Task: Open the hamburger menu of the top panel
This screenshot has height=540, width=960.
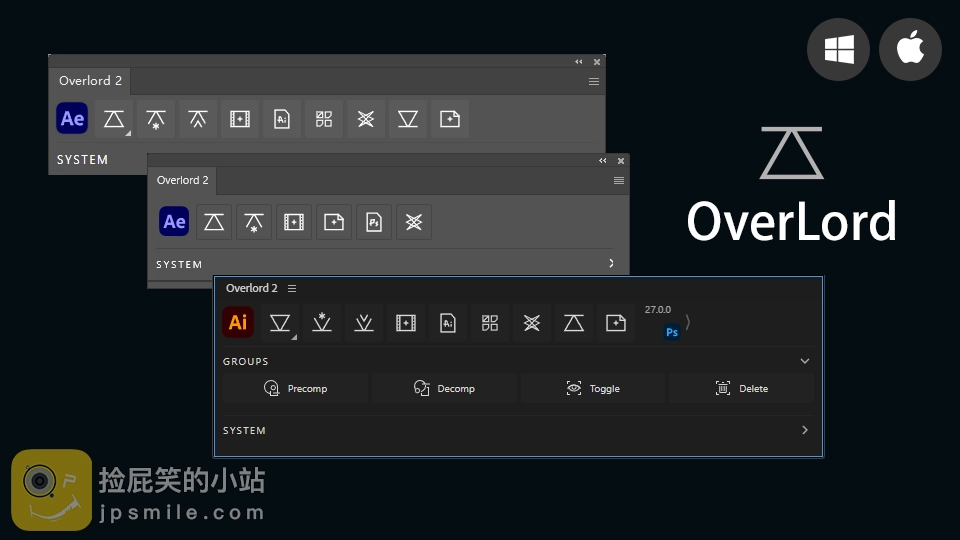Action: point(594,81)
